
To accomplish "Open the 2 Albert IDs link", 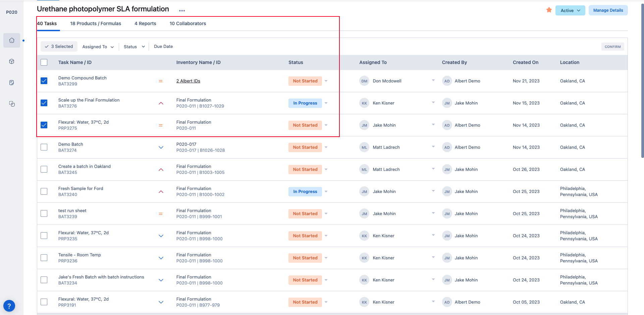I will (x=188, y=81).
